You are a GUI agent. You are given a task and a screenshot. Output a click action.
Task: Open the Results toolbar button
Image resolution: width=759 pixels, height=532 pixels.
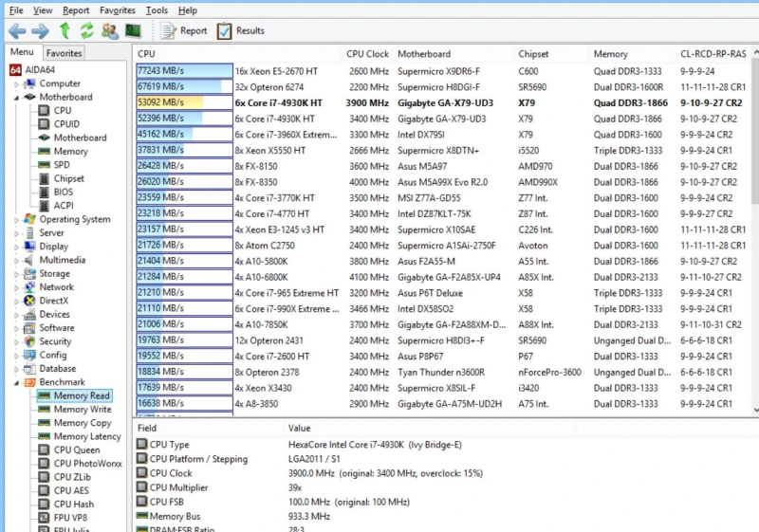click(241, 31)
